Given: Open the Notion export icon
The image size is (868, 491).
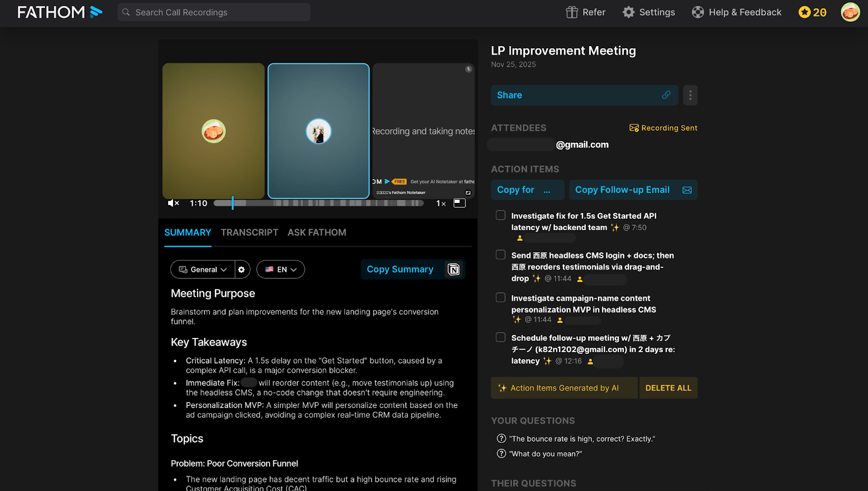Looking at the screenshot, I should (454, 270).
